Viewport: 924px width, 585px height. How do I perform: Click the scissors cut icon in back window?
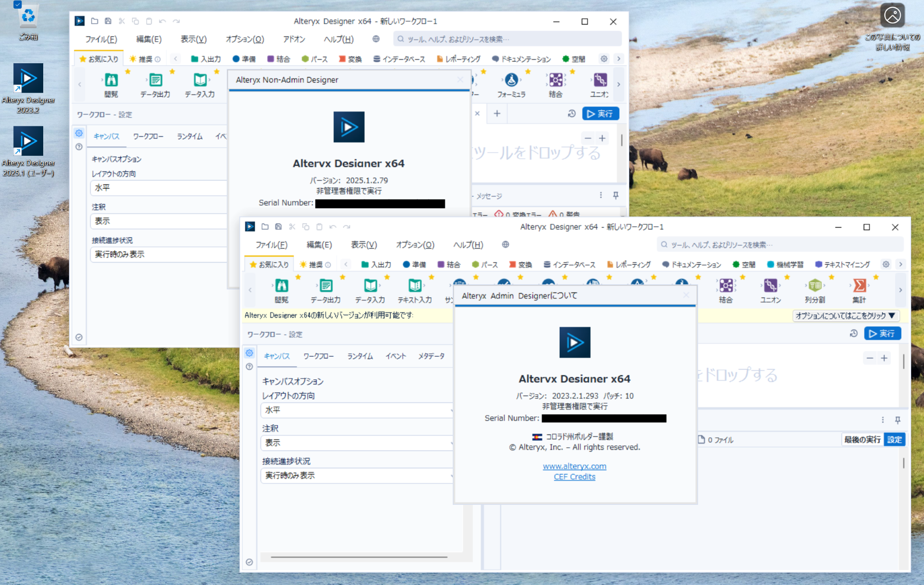pyautogui.click(x=122, y=21)
